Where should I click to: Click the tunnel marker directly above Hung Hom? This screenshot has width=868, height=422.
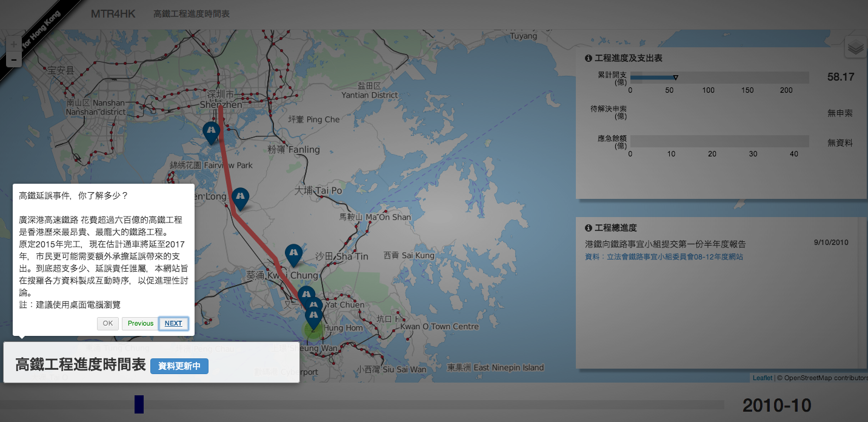313,318
